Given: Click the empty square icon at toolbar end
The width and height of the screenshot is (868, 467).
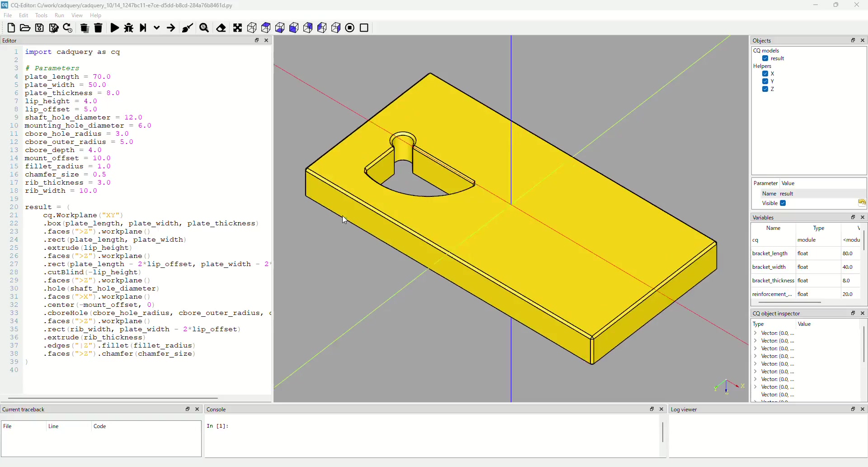Looking at the screenshot, I should click(x=364, y=28).
